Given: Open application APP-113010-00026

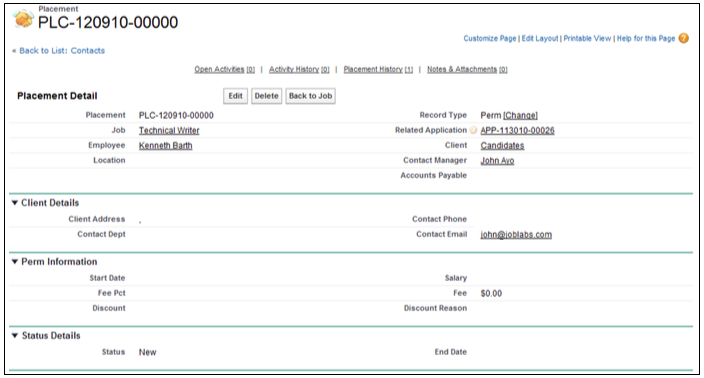Looking at the screenshot, I should tap(517, 131).
